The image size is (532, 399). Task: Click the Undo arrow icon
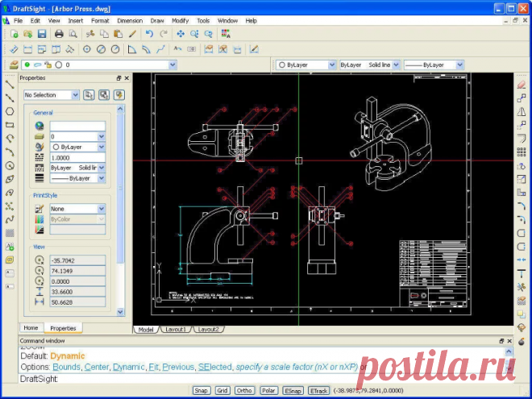pos(149,34)
